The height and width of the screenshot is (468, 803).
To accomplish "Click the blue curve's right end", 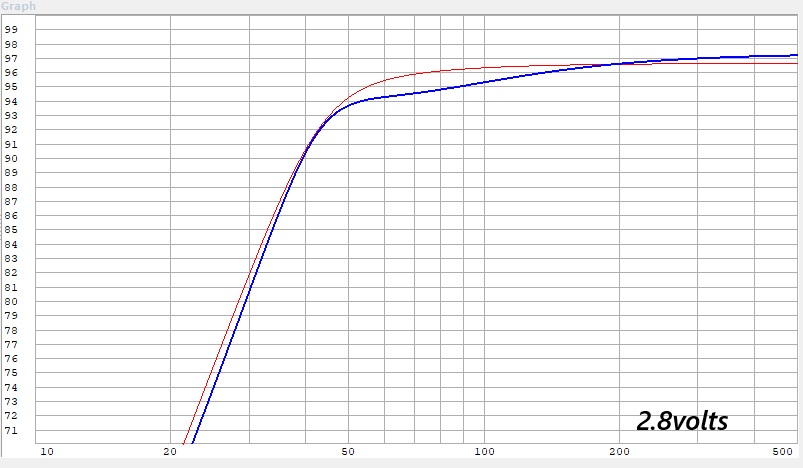I will [x=794, y=55].
